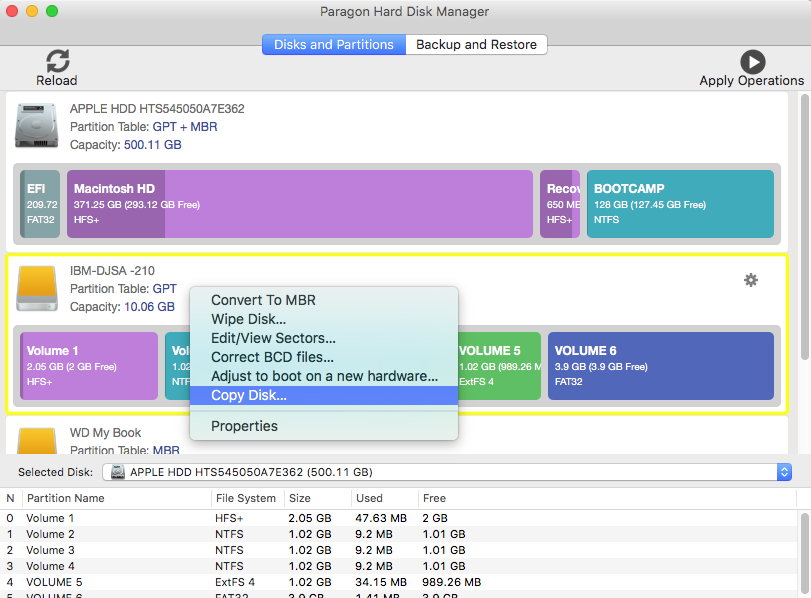Screen dimensions: 811x598
Task: Open Properties from context menu
Action: click(x=324, y=426)
